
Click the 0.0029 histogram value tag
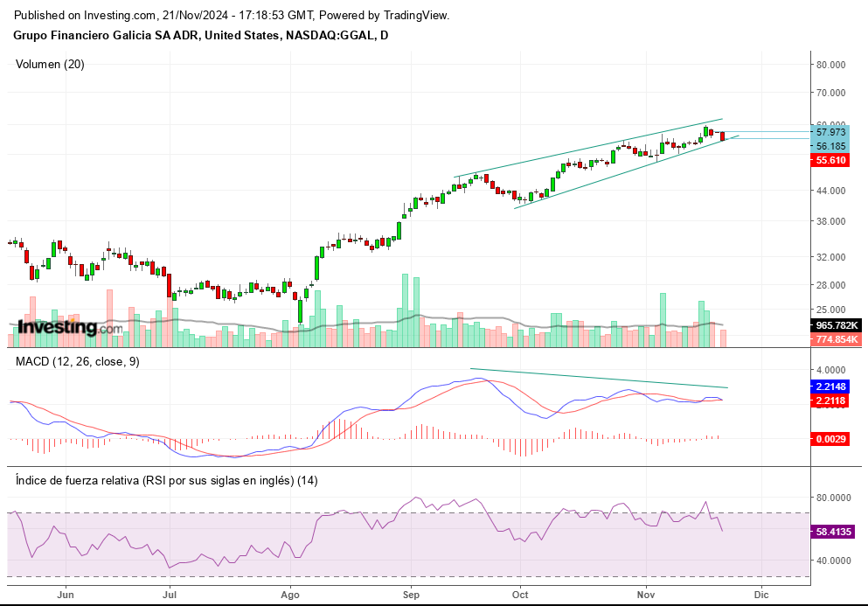830,439
